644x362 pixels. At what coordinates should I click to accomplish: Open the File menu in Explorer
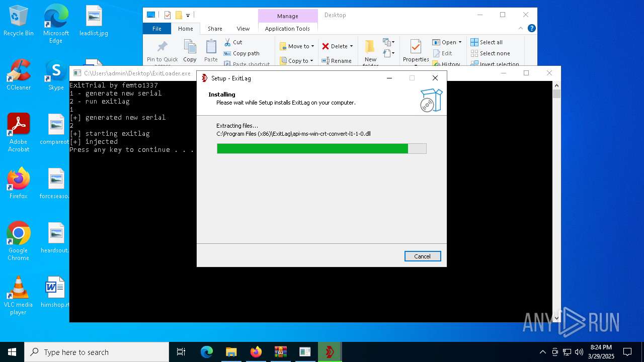pyautogui.click(x=157, y=29)
